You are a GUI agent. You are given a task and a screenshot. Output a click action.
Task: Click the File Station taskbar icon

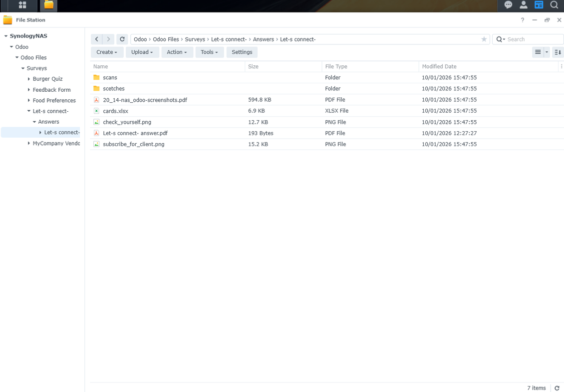pyautogui.click(x=48, y=5)
